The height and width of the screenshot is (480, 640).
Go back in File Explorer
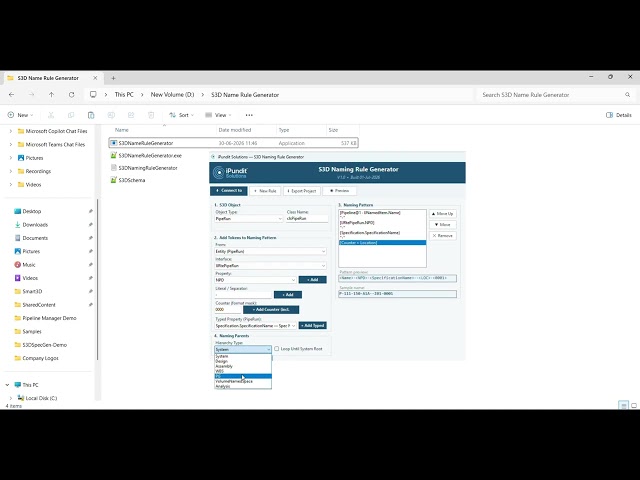coord(11,95)
